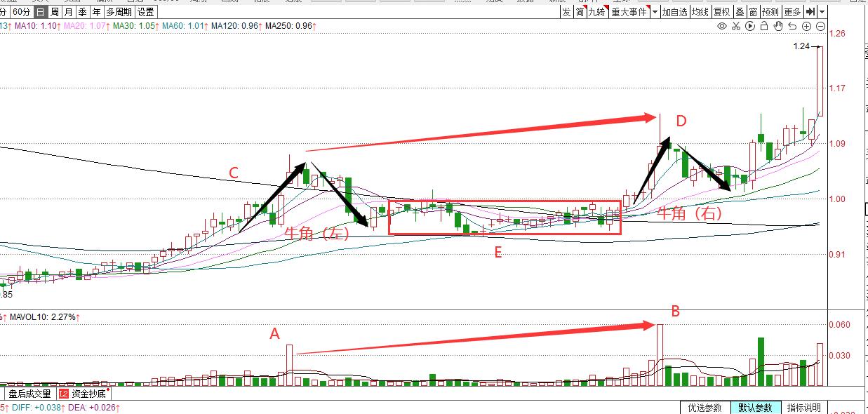
Task: Click the 复权 adjustment button
Action: 722,12
